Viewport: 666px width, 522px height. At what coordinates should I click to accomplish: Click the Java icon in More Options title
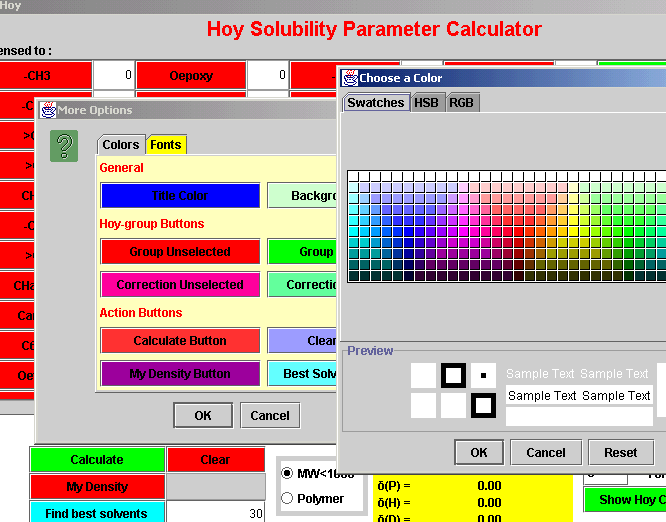tap(46, 110)
